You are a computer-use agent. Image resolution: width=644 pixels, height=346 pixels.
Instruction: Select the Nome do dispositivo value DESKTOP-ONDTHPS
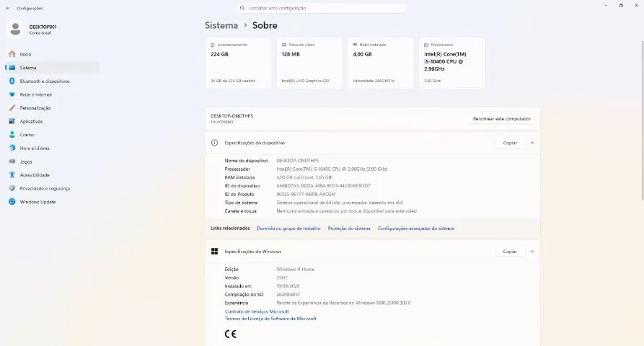[297, 161]
